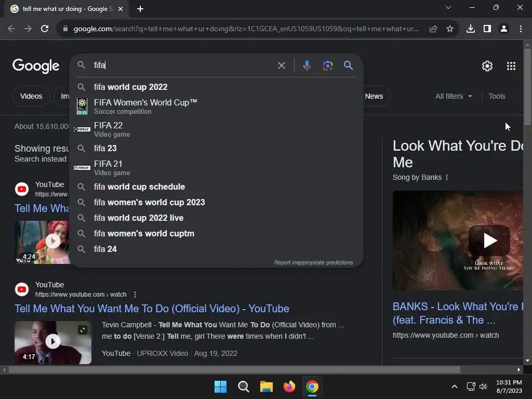Close the 'tell me what ur doing' tab
The image size is (532, 399).
121,9
